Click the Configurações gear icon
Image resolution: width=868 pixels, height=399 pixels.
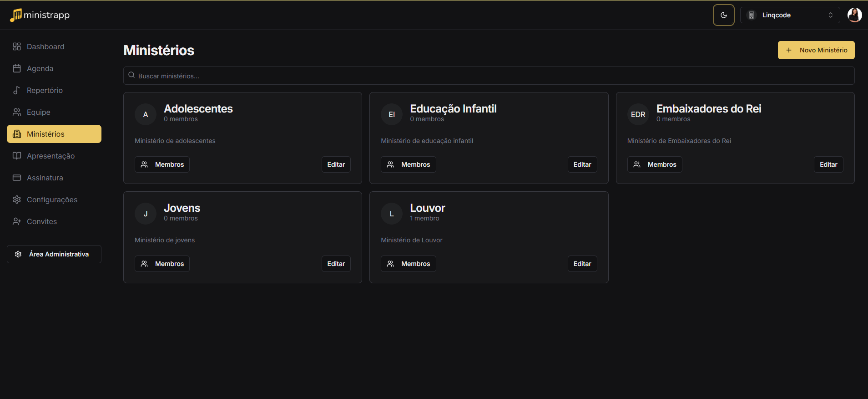(17, 199)
